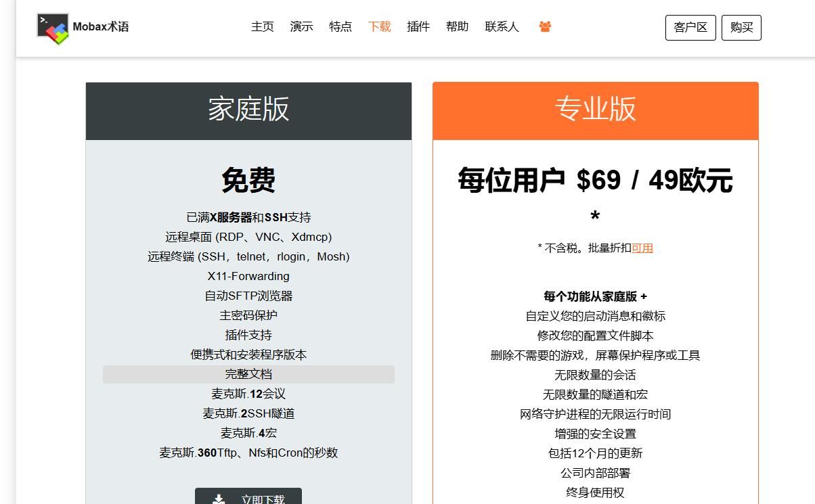815x504 pixels.
Task: Open the 演示 menu item
Action: (301, 26)
